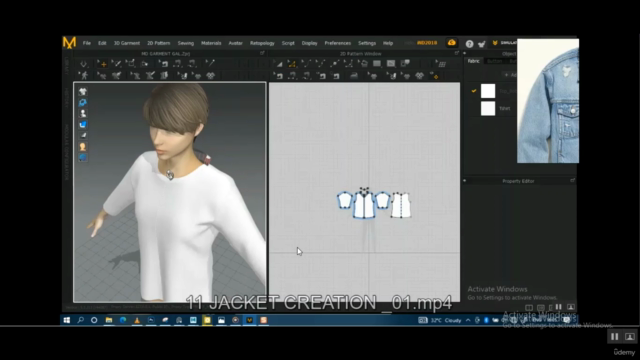Click the last garment icon in 3D second row
This screenshot has width=640, height=360.
point(211,76)
